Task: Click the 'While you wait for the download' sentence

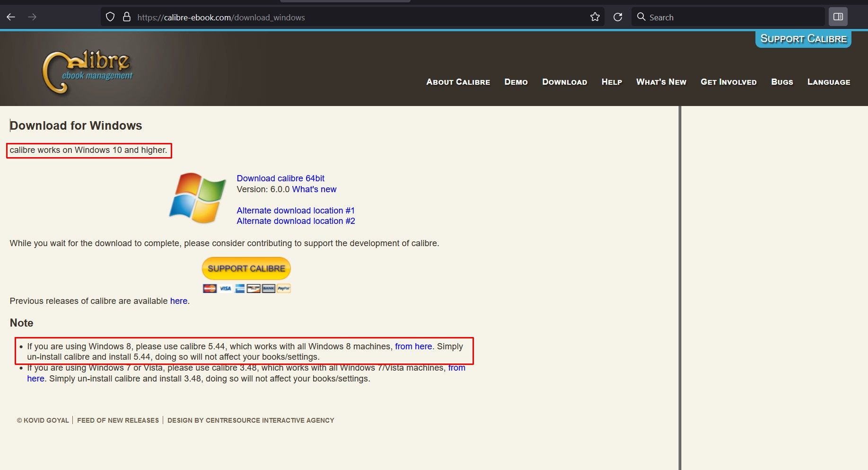Action: coord(224,243)
